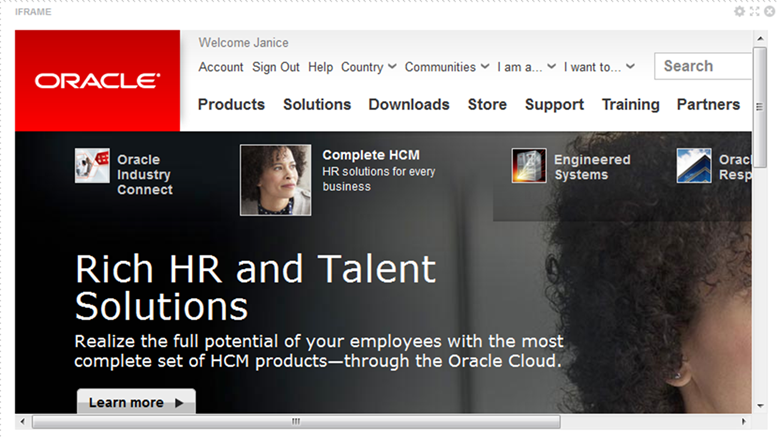This screenshot has width=779, height=440.
Task: Open the "I want to..." dropdown
Action: [x=599, y=67]
